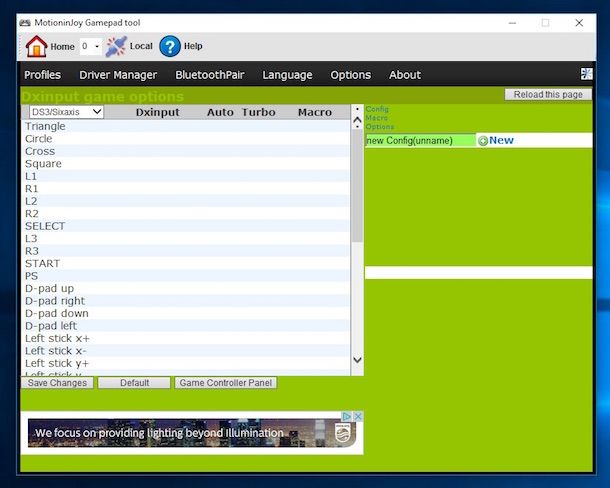Click the Reload this page button
610x488 pixels.
click(x=548, y=95)
